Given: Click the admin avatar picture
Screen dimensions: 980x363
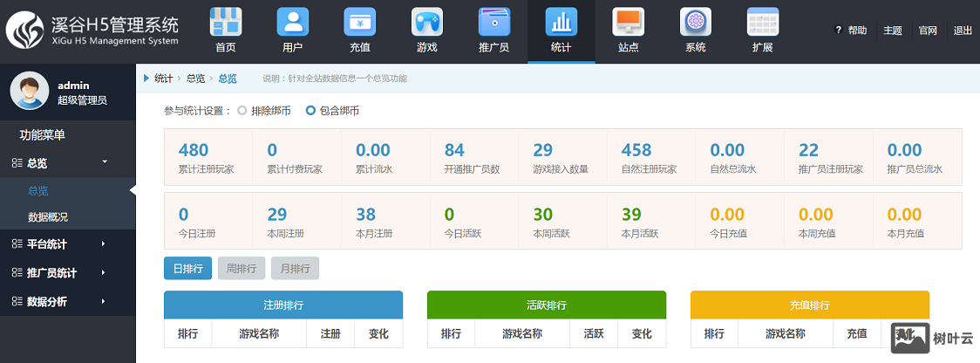Looking at the screenshot, I should pyautogui.click(x=30, y=91).
